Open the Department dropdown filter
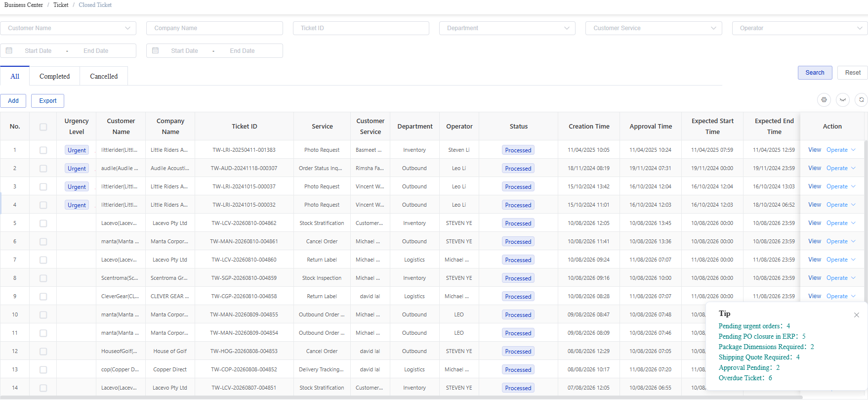Viewport: 868px width, 401px height. point(507,28)
